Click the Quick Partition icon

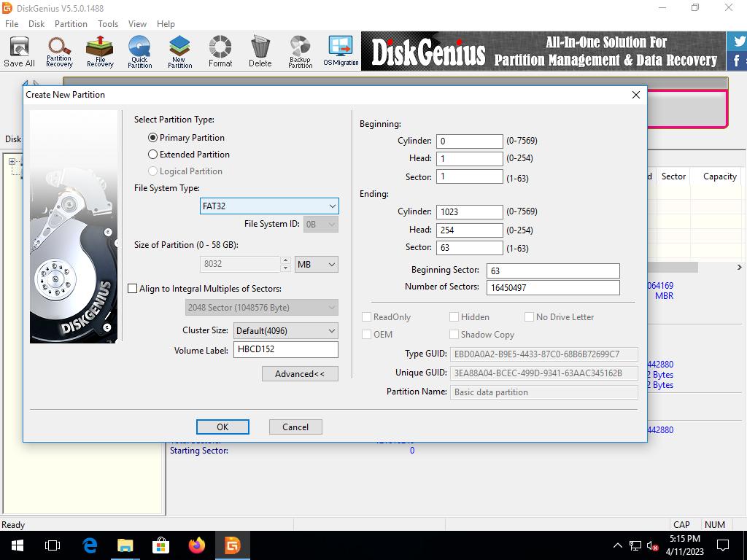139,51
